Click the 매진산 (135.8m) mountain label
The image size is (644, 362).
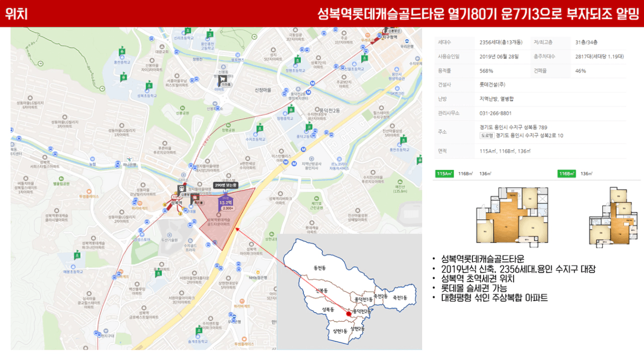pos(400,189)
